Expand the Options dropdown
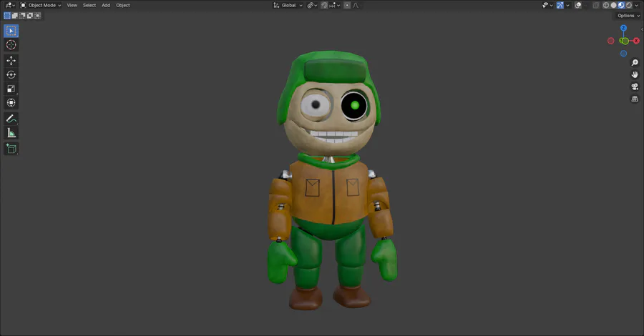 click(x=628, y=16)
